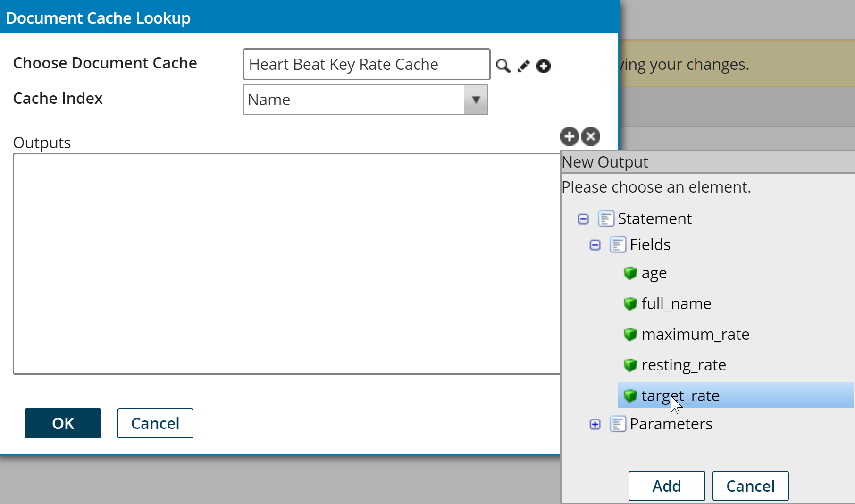855x504 pixels.
Task: Click the add output plus icon
Action: (x=569, y=136)
